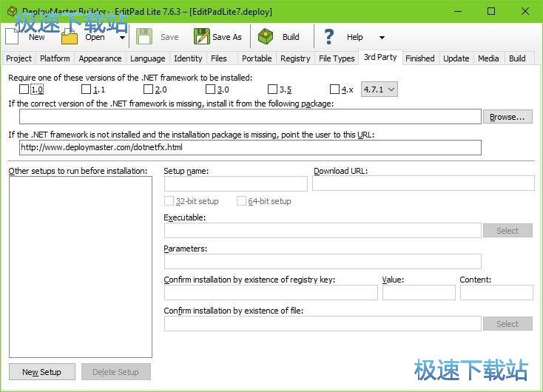Click the Download URL input field
The image size is (543, 392).
click(x=423, y=183)
